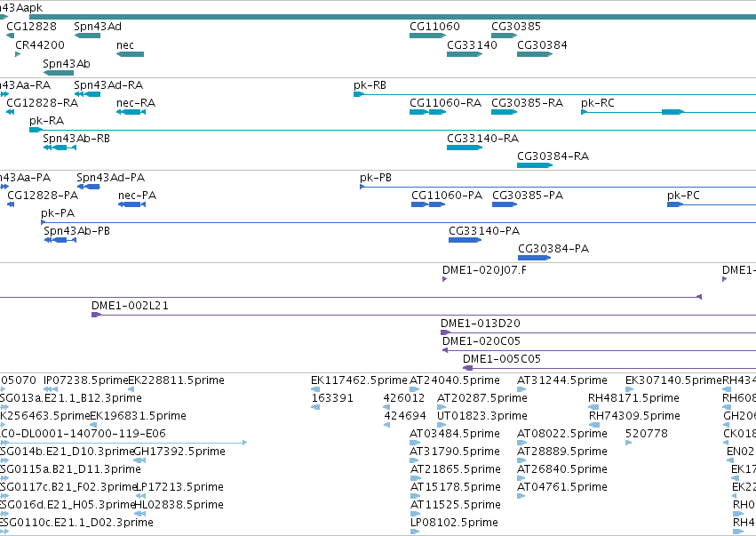Click the pk-RA transcript label
The width and height of the screenshot is (756, 536).
coord(46,121)
